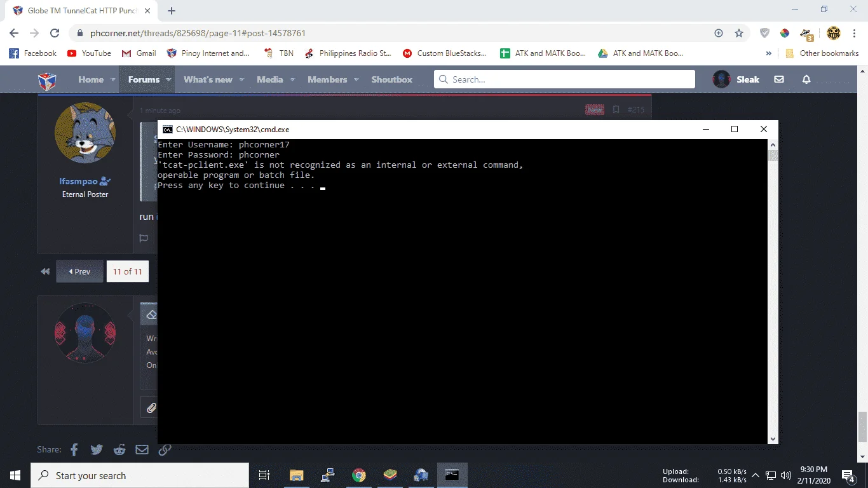
Task: Open the Home nav item
Action: 91,79
